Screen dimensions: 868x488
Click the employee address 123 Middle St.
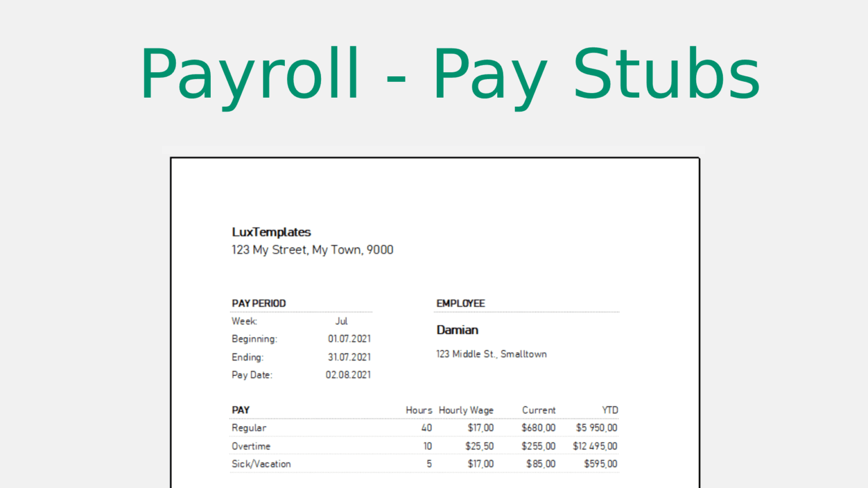point(491,354)
